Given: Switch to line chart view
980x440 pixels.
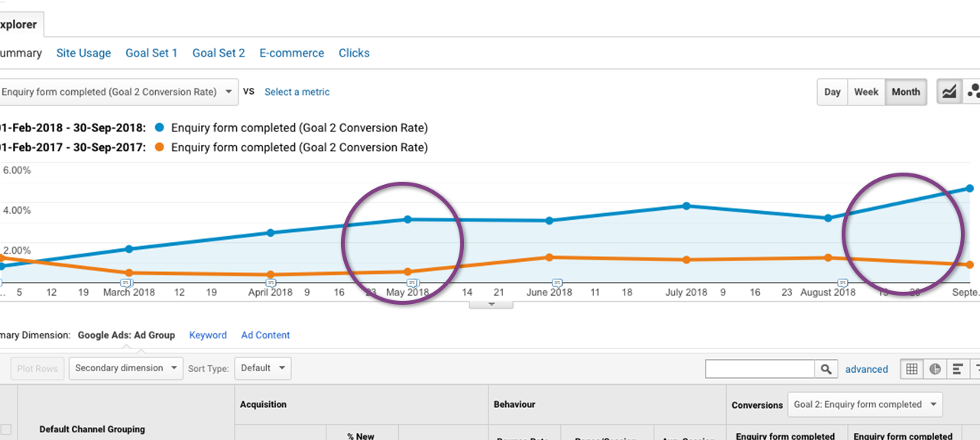Looking at the screenshot, I should 949,92.
